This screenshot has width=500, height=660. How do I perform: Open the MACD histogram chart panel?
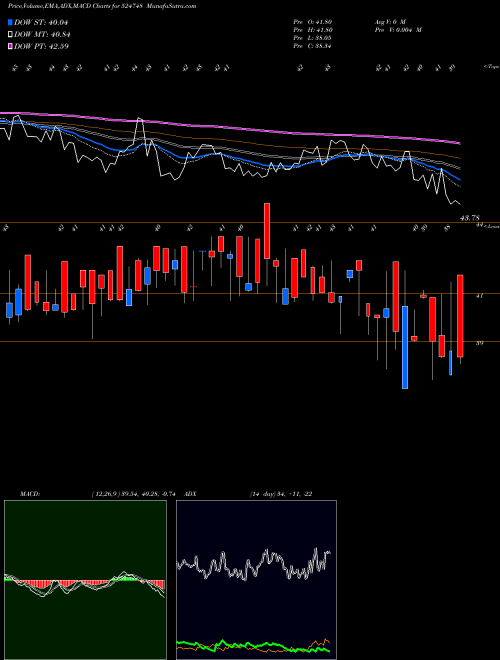pos(85,580)
